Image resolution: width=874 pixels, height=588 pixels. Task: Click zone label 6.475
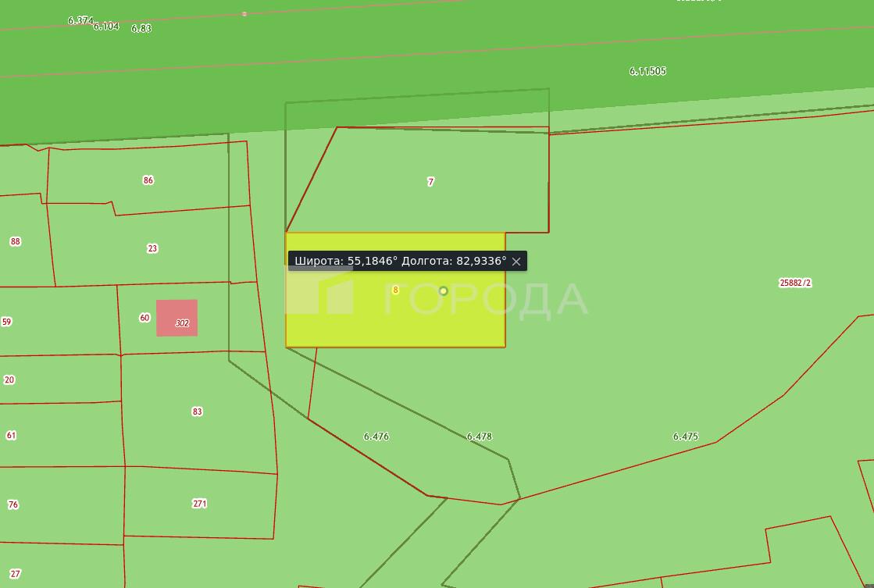685,437
